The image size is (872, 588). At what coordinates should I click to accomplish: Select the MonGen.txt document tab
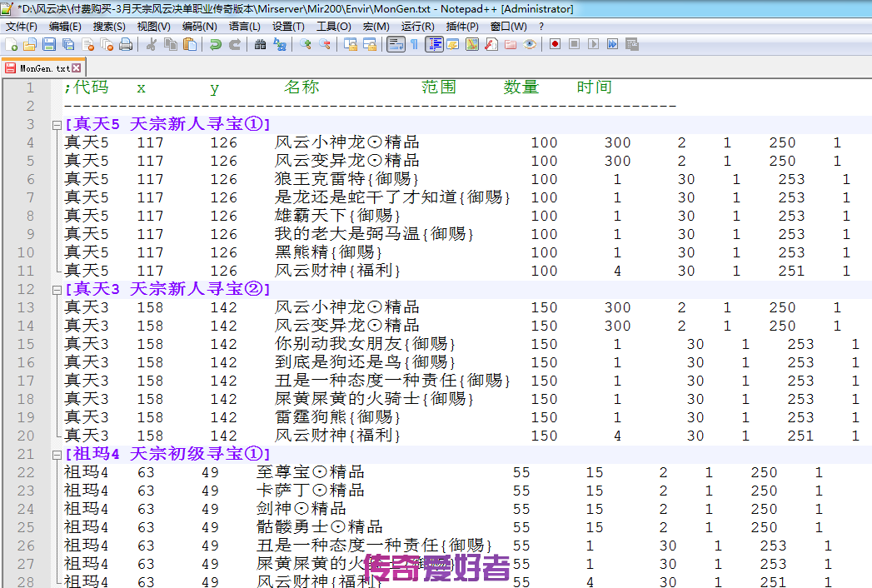pyautogui.click(x=43, y=67)
